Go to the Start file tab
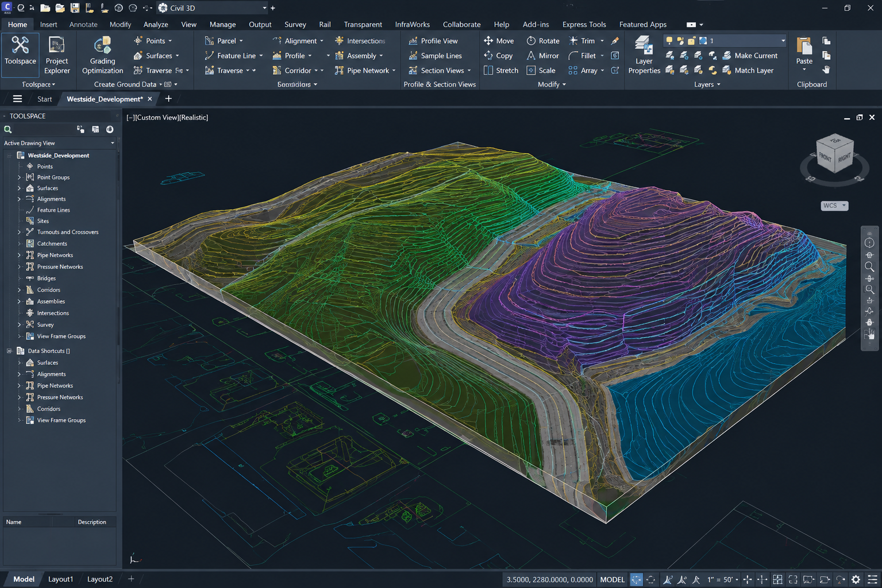Screen dimensions: 882x588 [45, 99]
